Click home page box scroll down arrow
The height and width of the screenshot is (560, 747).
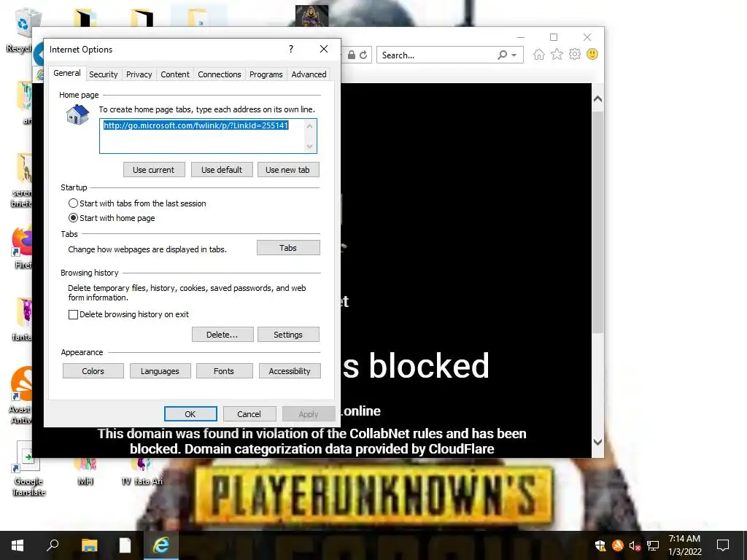point(309,146)
